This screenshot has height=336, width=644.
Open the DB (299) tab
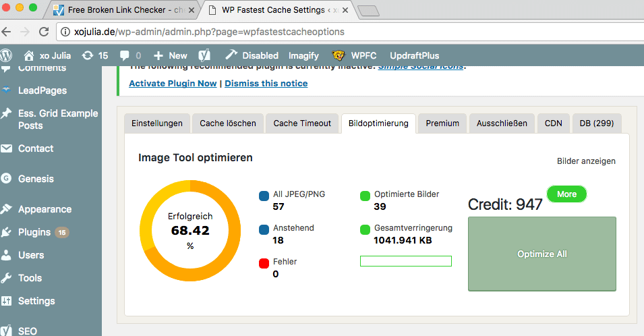coord(597,123)
